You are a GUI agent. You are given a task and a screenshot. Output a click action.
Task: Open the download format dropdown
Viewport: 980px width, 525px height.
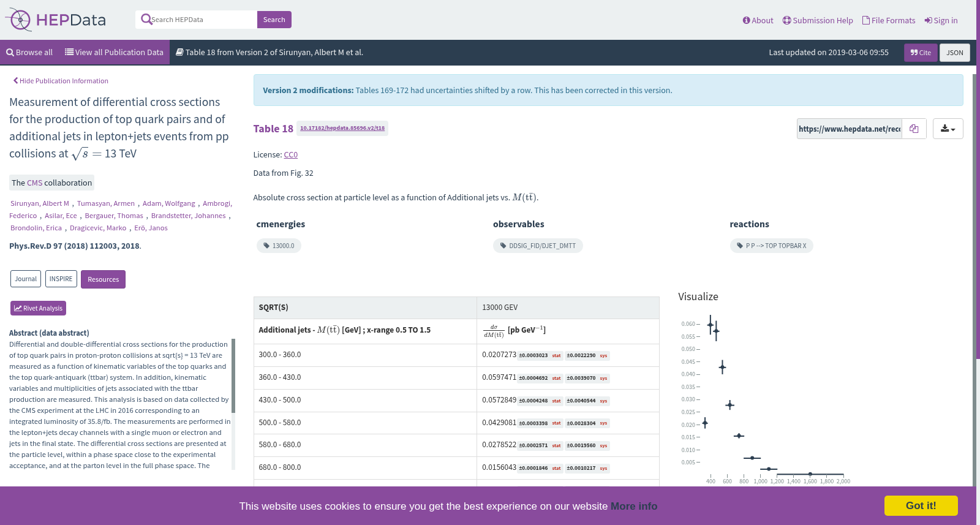coord(948,129)
